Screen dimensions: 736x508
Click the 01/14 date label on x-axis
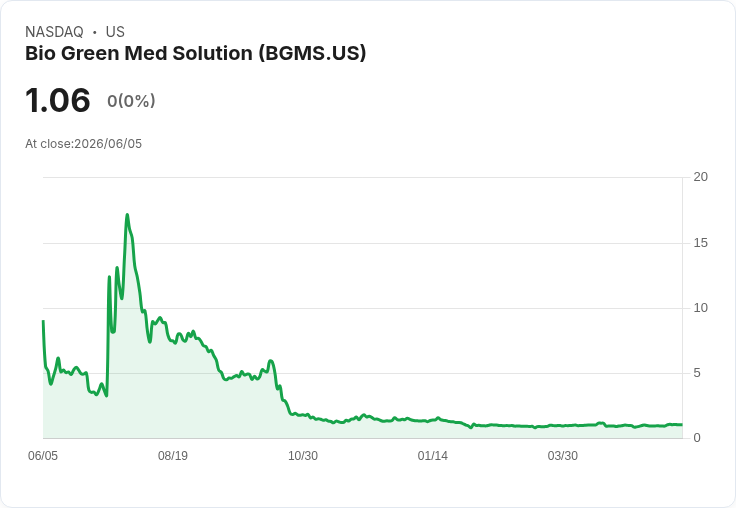(x=432, y=455)
